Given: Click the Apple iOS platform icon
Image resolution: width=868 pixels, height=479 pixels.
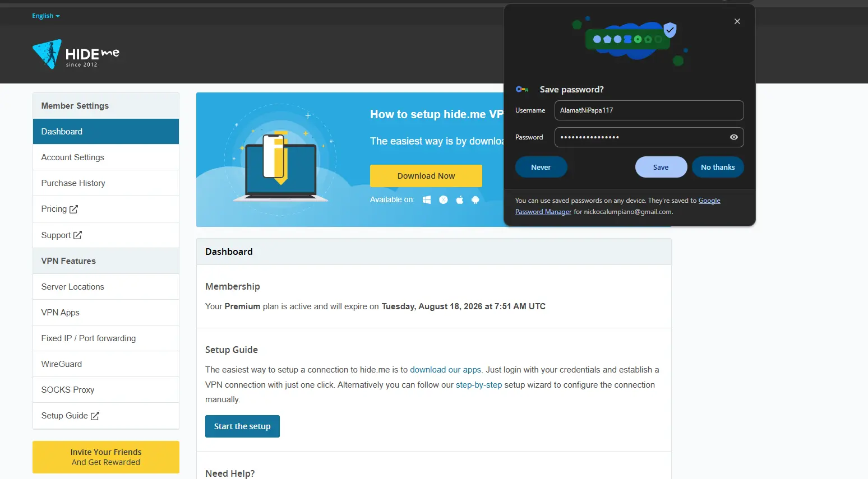Looking at the screenshot, I should (x=460, y=200).
